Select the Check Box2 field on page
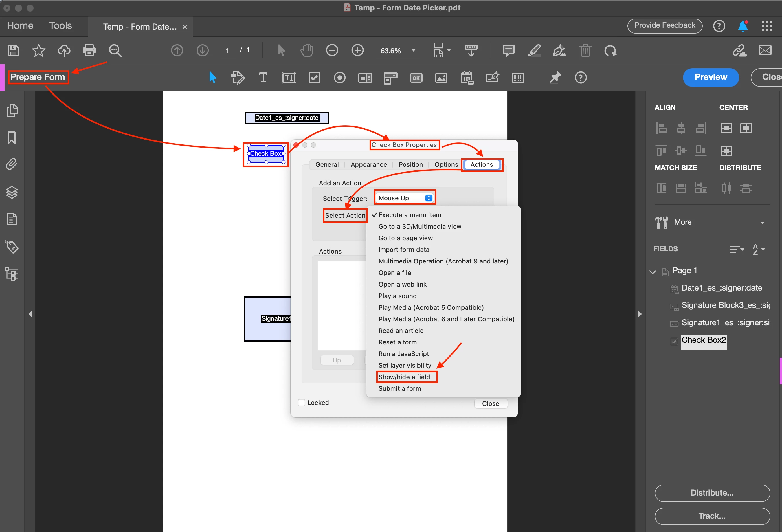The image size is (782, 532). point(266,154)
